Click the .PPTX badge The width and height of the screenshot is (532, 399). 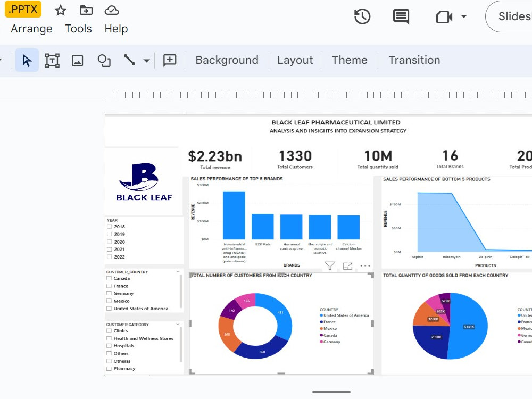pyautogui.click(x=23, y=9)
